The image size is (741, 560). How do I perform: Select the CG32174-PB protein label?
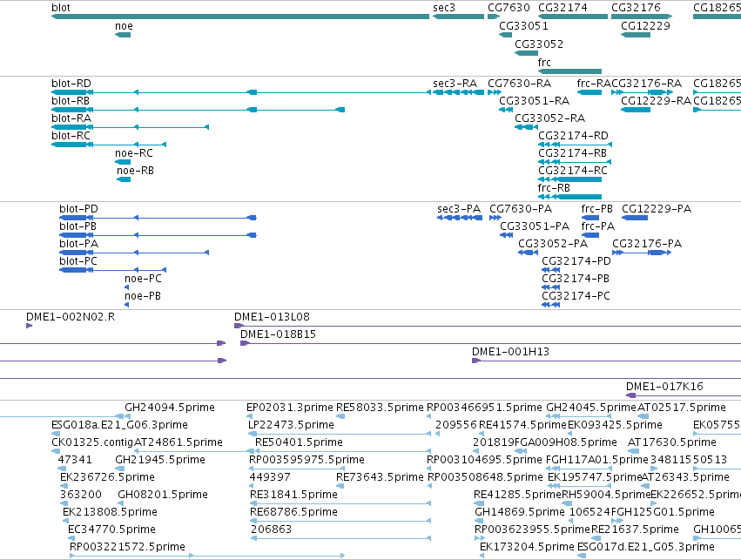pos(576,280)
